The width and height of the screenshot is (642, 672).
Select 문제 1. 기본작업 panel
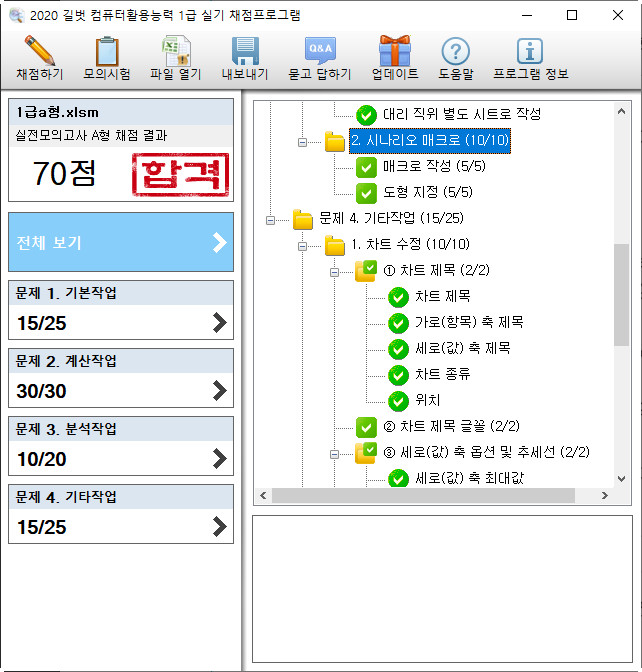click(121, 309)
